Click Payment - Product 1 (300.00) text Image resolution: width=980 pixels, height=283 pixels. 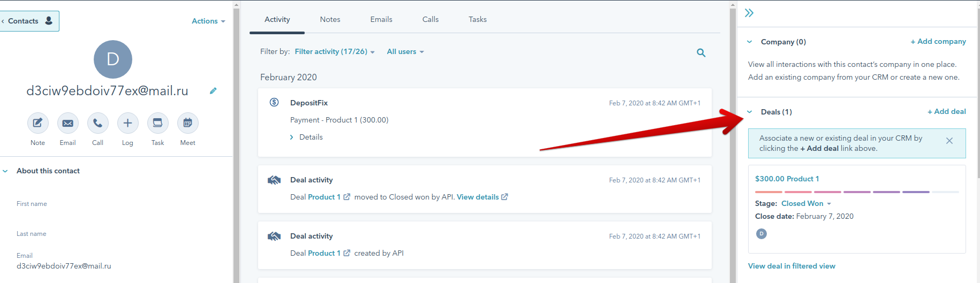pyautogui.click(x=340, y=120)
